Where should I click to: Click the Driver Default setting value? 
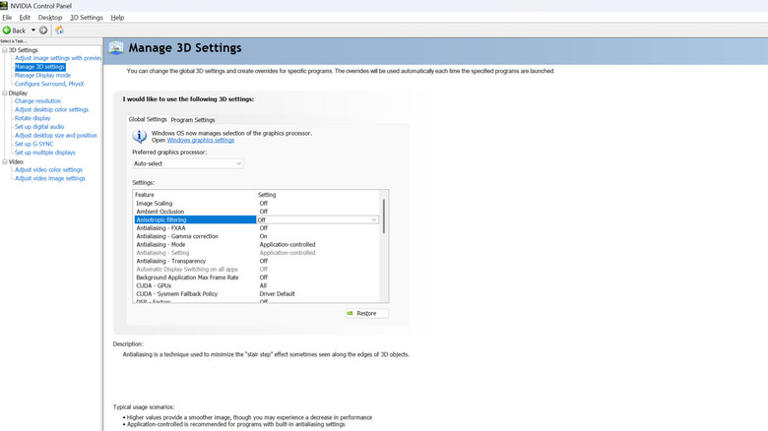[x=277, y=294]
